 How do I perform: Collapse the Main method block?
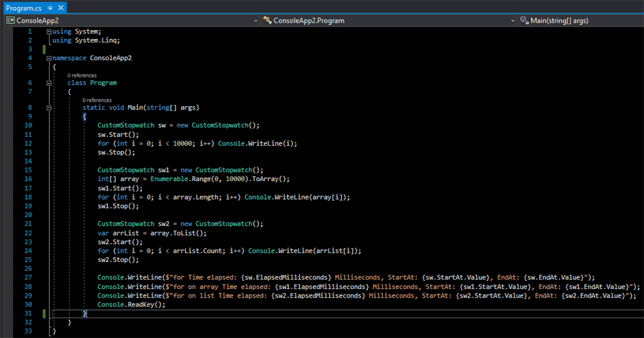(x=49, y=107)
